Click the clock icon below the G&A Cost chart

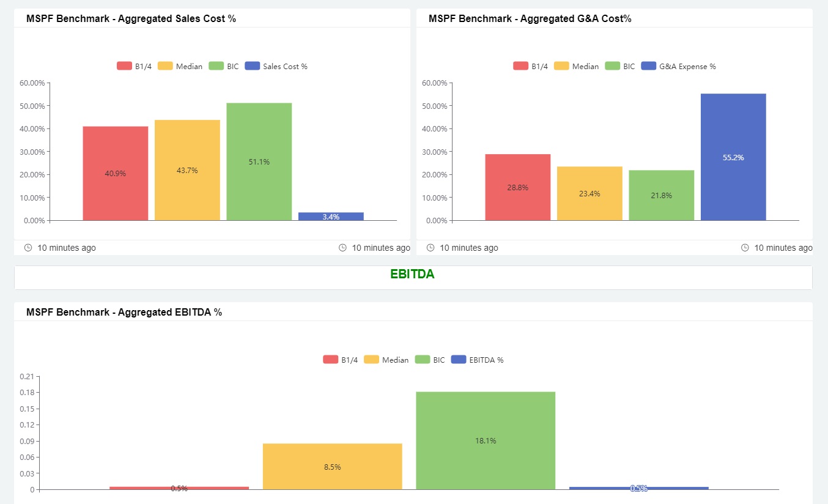pos(431,248)
